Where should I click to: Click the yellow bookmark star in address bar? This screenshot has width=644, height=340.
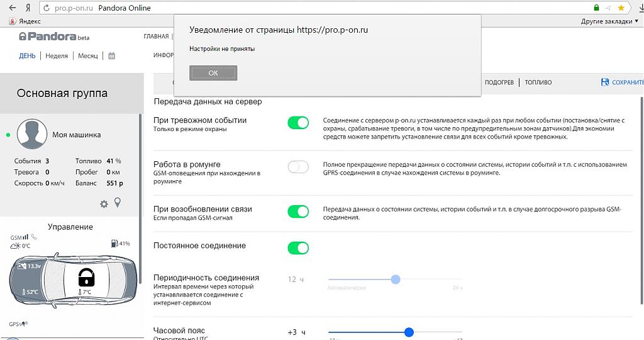pyautogui.click(x=621, y=8)
